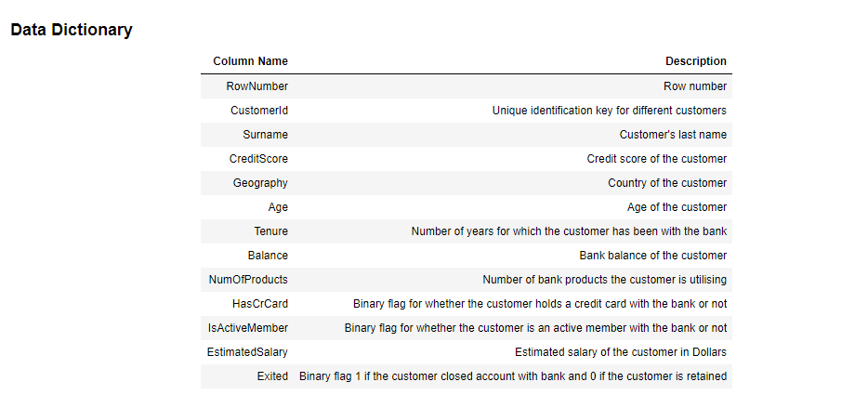The image size is (868, 395).
Task: Click the 'Country of the customer' description
Action: (667, 183)
